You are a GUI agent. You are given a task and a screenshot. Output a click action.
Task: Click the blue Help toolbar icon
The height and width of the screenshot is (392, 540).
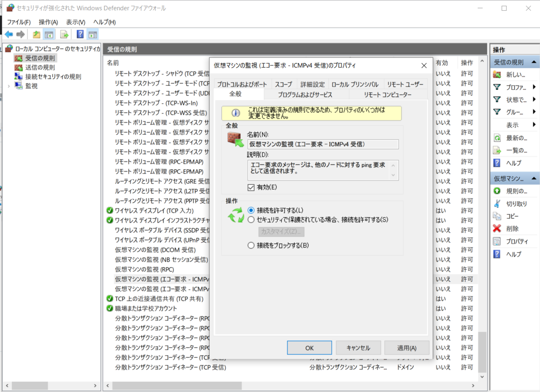(80, 34)
